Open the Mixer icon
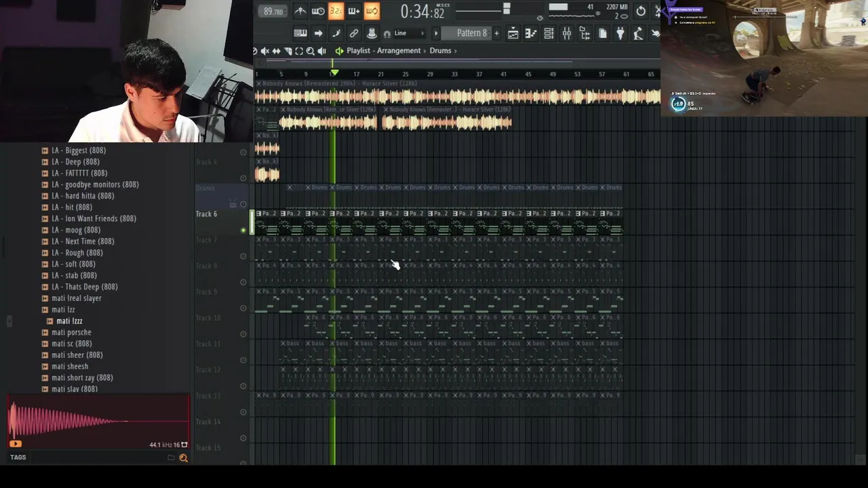 (566, 33)
